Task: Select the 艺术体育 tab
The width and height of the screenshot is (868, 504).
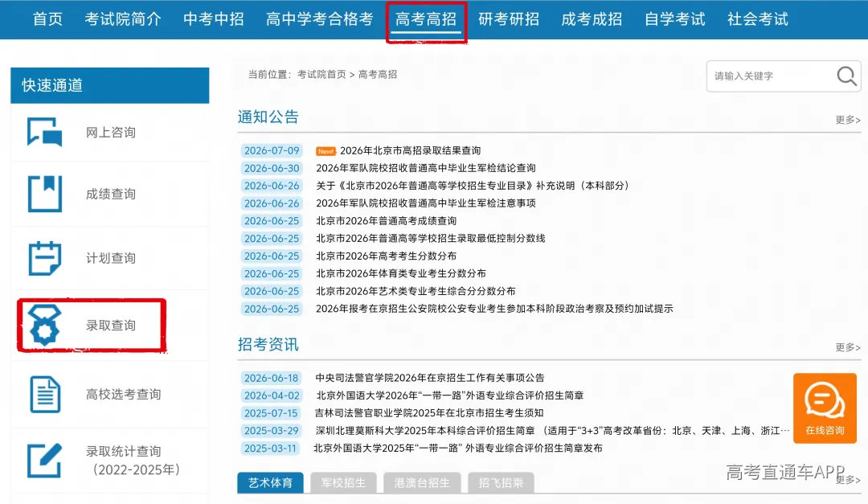Action: tap(270, 483)
